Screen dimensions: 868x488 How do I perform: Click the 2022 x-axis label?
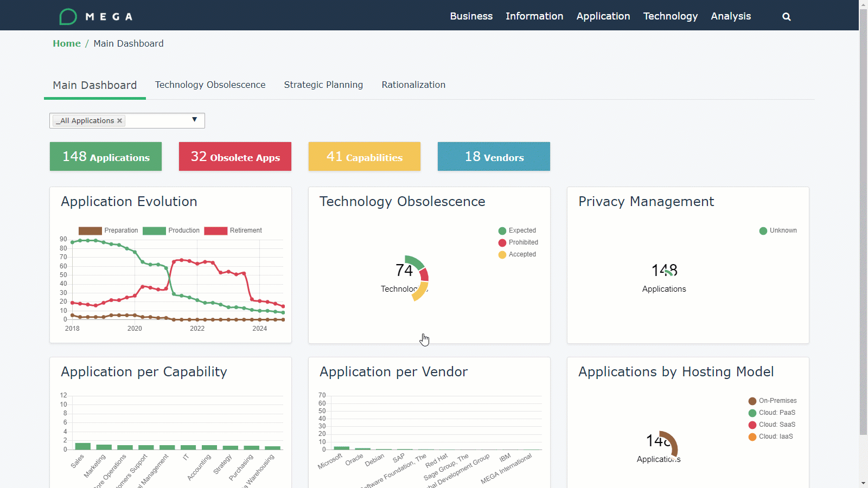tap(197, 329)
